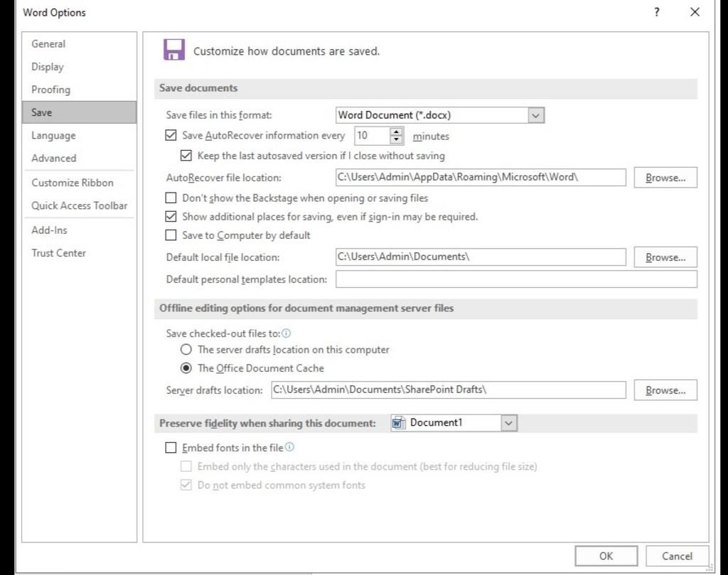
Task: Toggle Save AutoRecover information checkbox
Action: click(x=171, y=135)
